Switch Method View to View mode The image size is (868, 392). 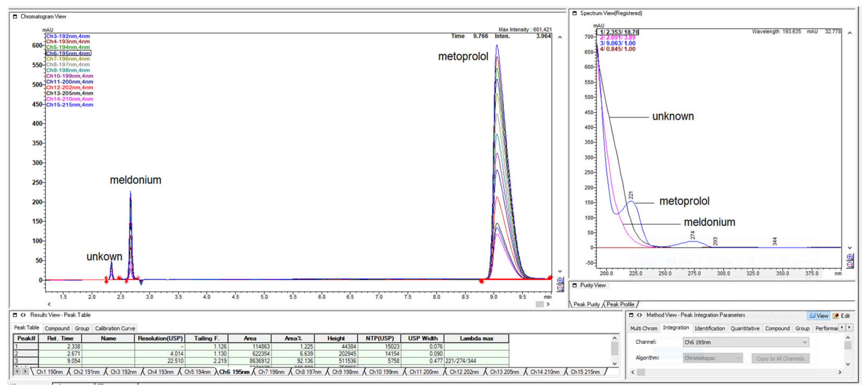click(x=819, y=316)
